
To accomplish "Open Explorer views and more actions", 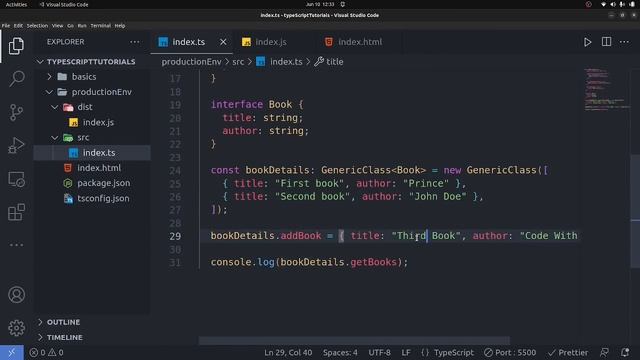I will point(134,42).
